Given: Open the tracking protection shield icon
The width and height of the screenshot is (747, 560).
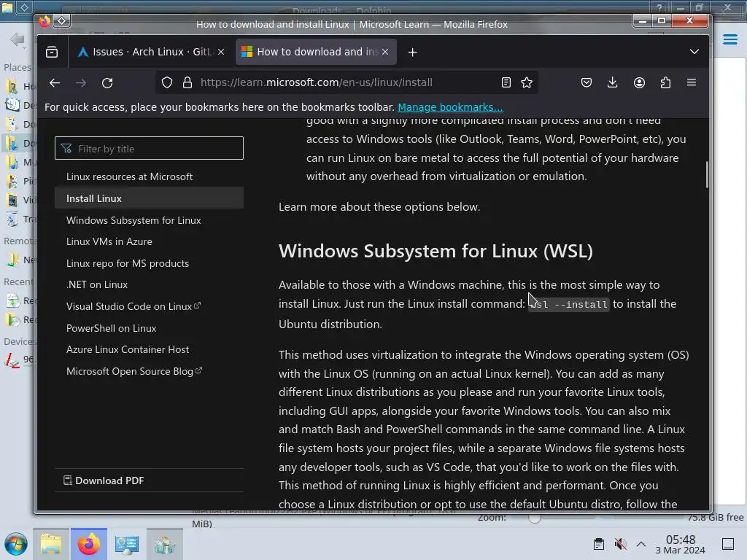Looking at the screenshot, I should (x=167, y=83).
